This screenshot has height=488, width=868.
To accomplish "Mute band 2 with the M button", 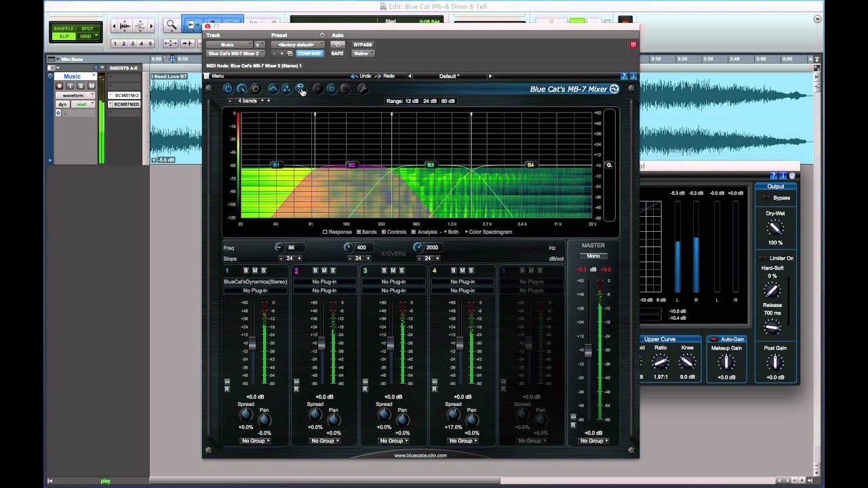I will (323, 270).
